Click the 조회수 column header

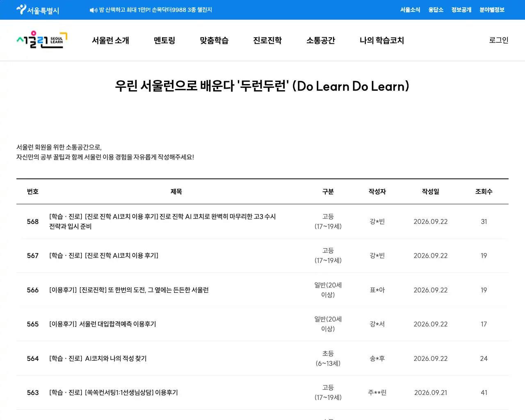pos(484,192)
